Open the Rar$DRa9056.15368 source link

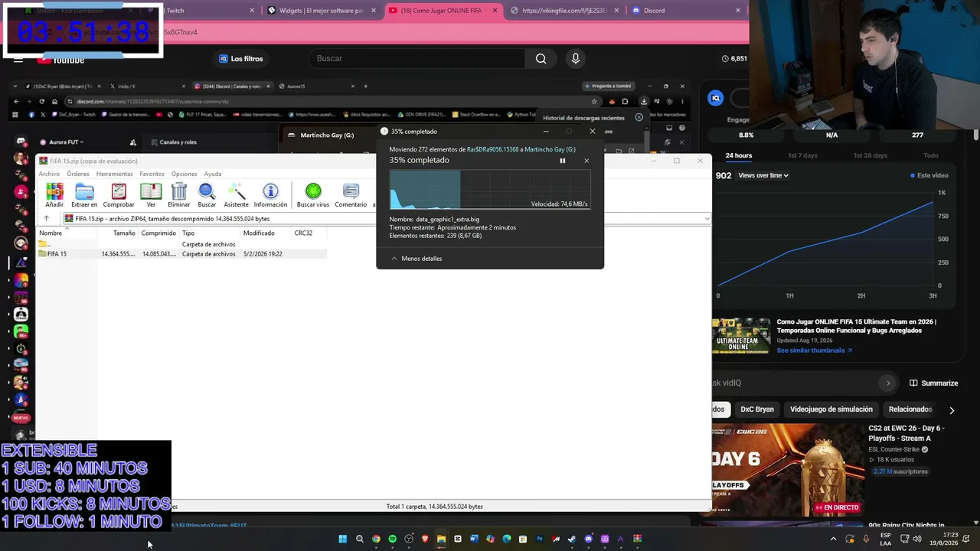tap(493, 149)
